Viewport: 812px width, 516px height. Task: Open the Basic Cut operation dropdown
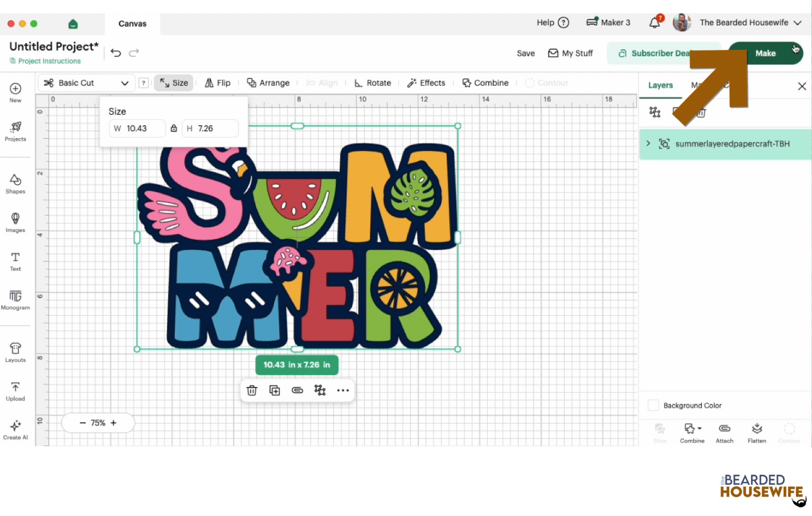click(x=86, y=83)
